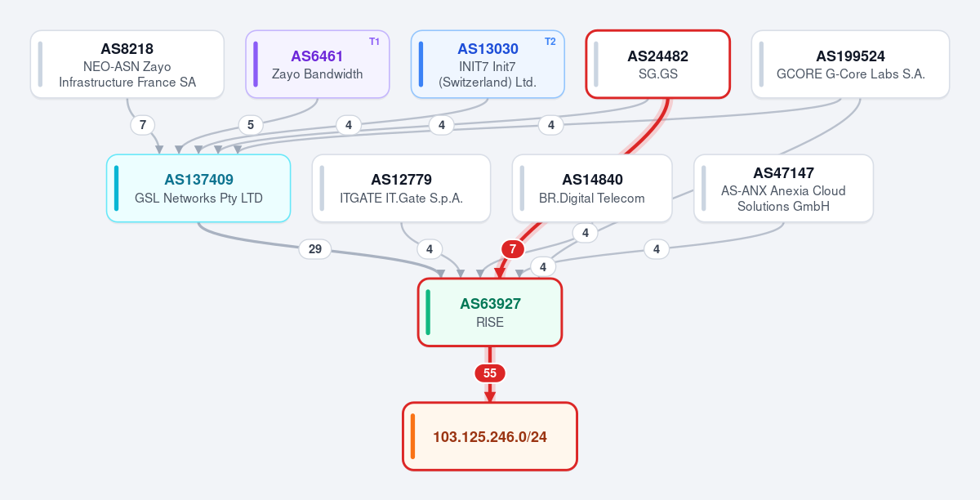
Task: Click the AS6461 Zayo Bandwidth node
Action: click(318, 65)
